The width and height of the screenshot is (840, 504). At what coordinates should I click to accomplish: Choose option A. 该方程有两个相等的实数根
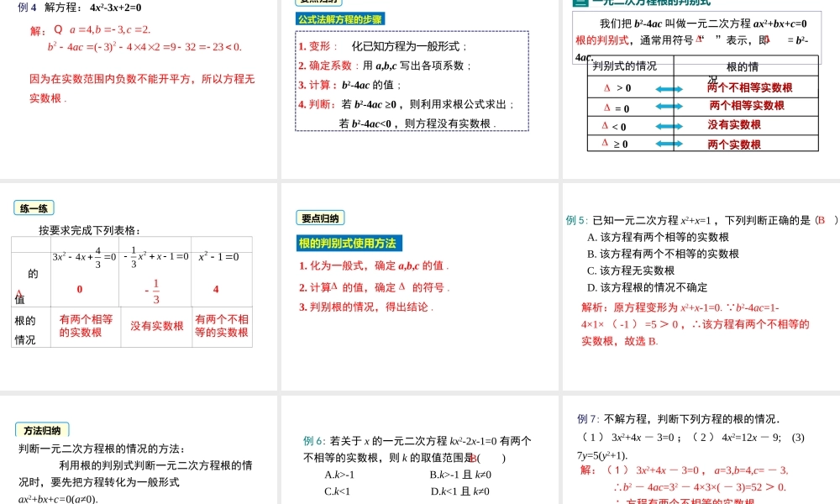[x=658, y=237]
